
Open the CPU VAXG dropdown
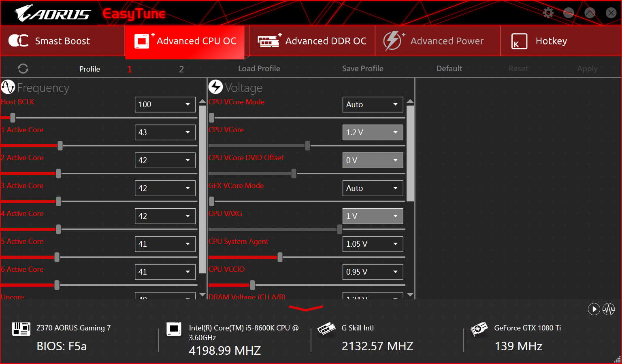pyautogui.click(x=373, y=216)
